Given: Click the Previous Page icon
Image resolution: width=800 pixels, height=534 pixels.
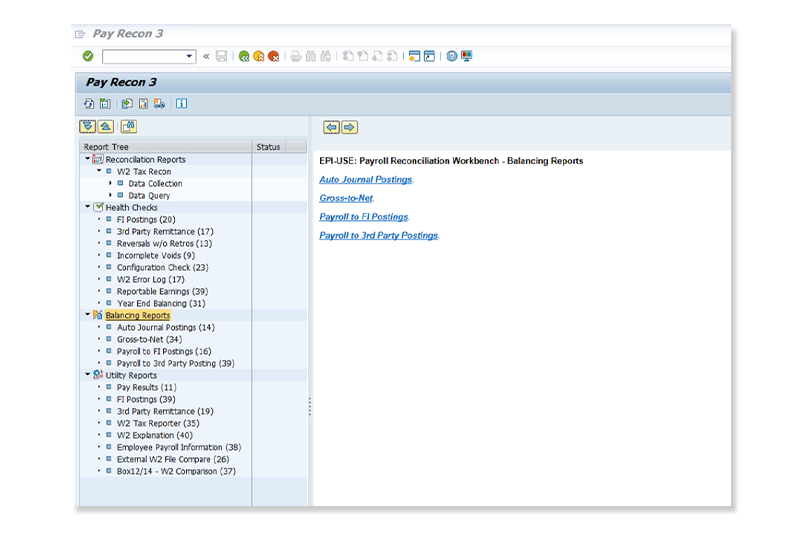Looking at the screenshot, I should [x=363, y=56].
